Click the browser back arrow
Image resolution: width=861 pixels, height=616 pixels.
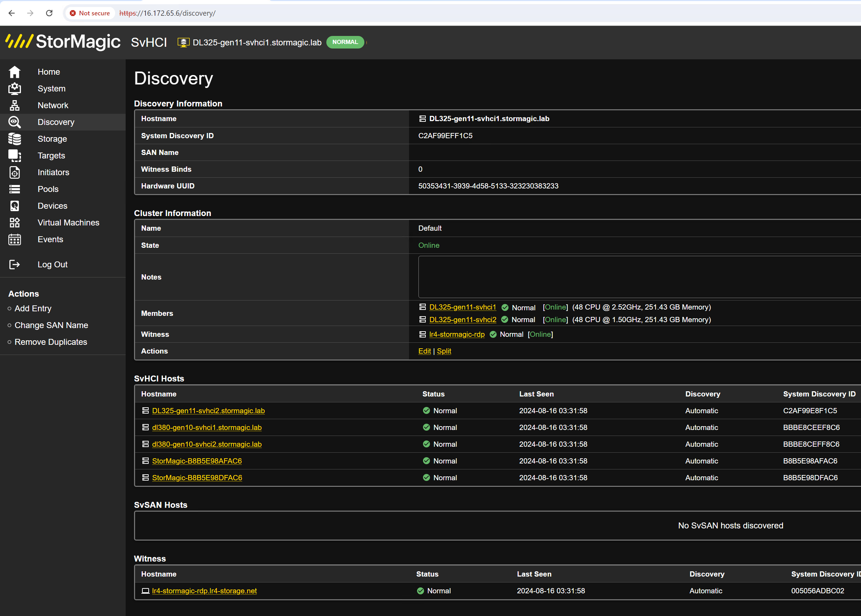[x=12, y=13]
